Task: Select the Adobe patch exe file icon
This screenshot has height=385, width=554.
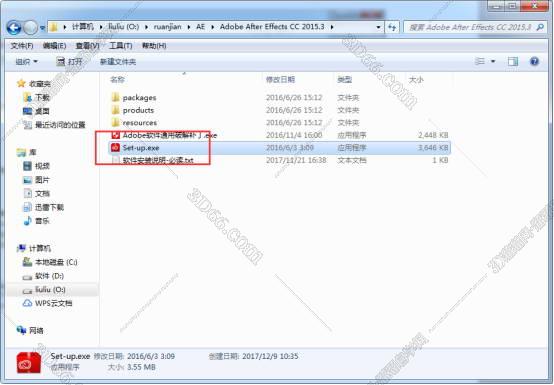Action: pyautogui.click(x=115, y=135)
